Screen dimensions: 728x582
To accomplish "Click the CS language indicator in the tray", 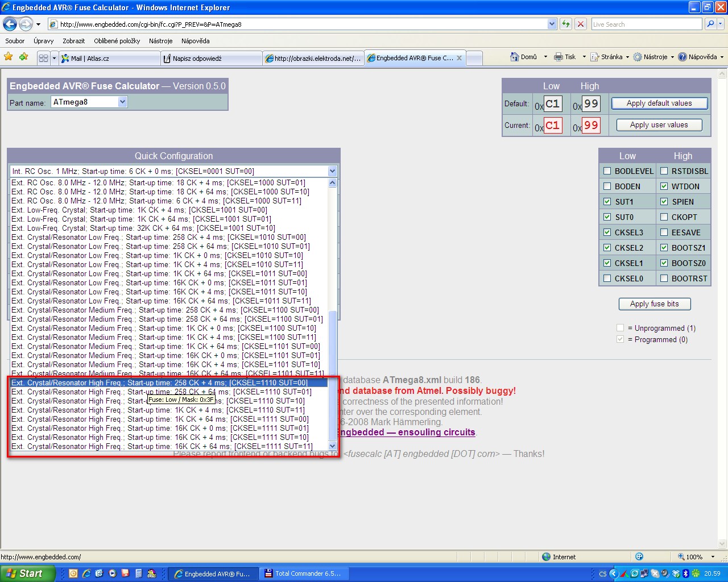I will 603,574.
